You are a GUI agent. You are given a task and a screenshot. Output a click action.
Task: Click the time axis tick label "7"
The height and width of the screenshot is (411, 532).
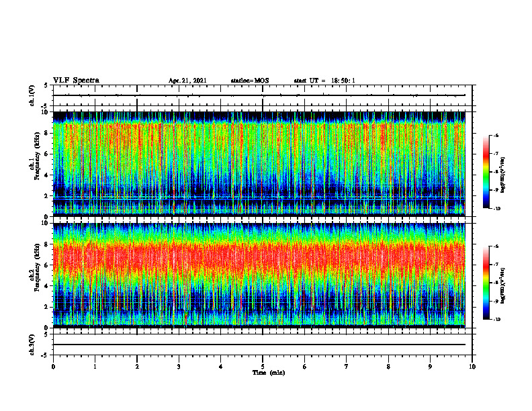[x=347, y=367]
